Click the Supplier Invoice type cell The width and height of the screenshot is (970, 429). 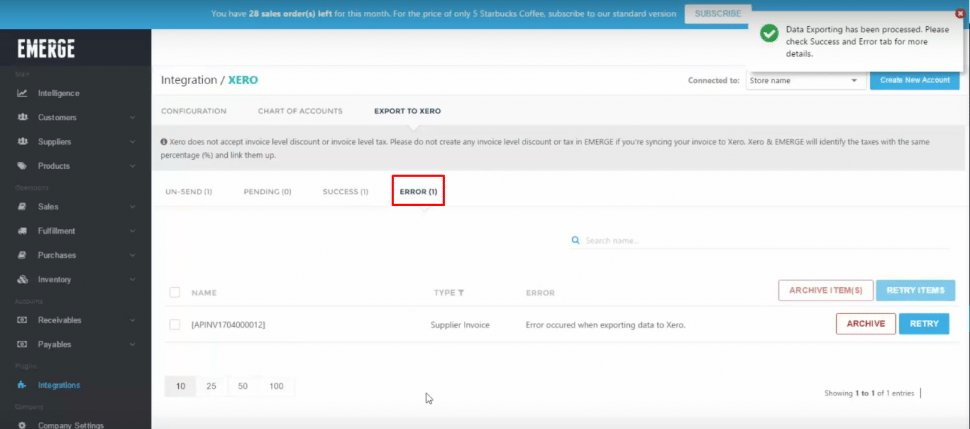[460, 324]
